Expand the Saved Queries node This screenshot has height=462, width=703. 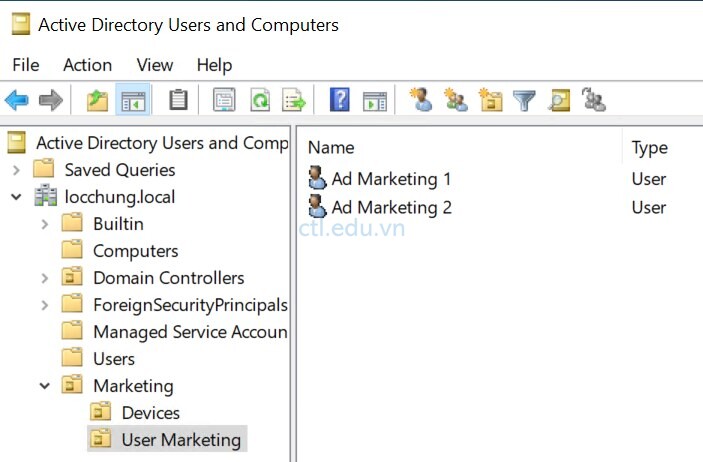pos(17,170)
